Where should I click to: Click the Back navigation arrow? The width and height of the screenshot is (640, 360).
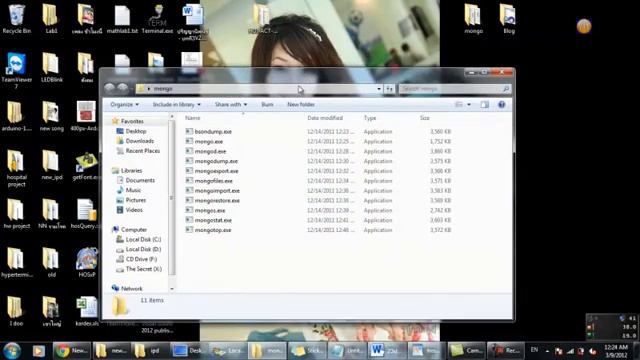[109, 88]
